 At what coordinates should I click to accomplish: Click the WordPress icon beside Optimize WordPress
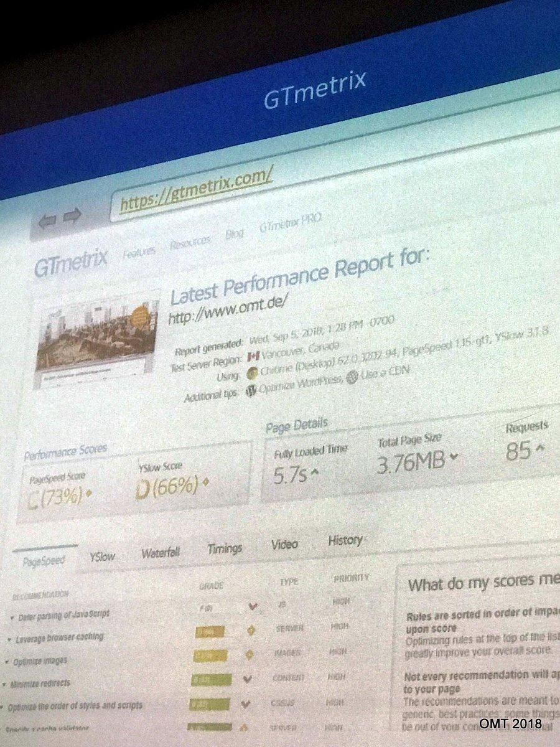[252, 391]
